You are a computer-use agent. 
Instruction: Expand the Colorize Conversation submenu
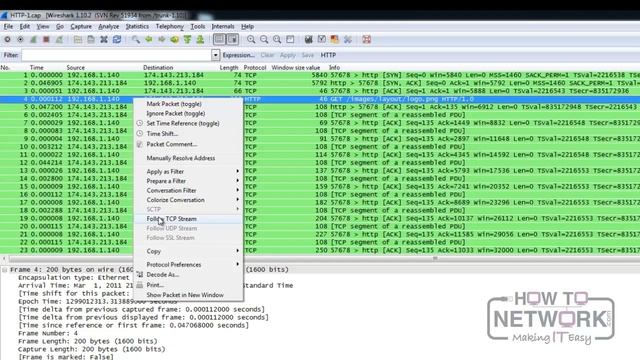(x=188, y=200)
